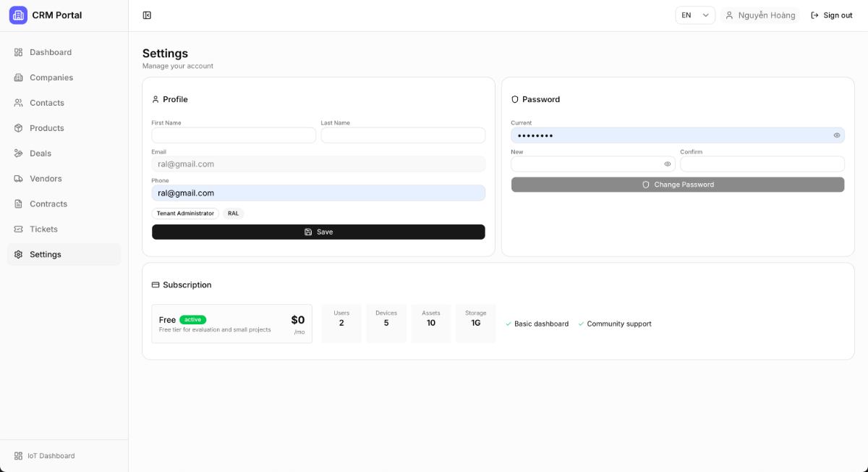Viewport: 868px width, 472px height.
Task: Click the Community support feature text
Action: [619, 324]
